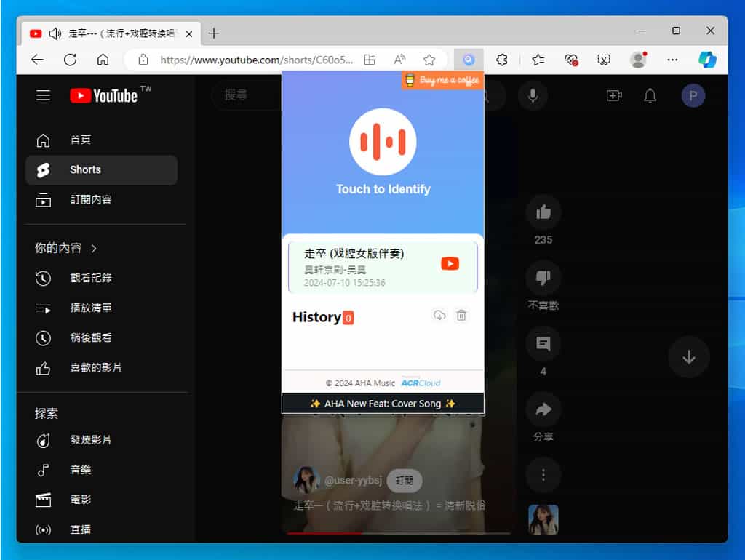This screenshot has width=745, height=560.
Task: Open 音樂 in the Explore section
Action: [x=102, y=471]
